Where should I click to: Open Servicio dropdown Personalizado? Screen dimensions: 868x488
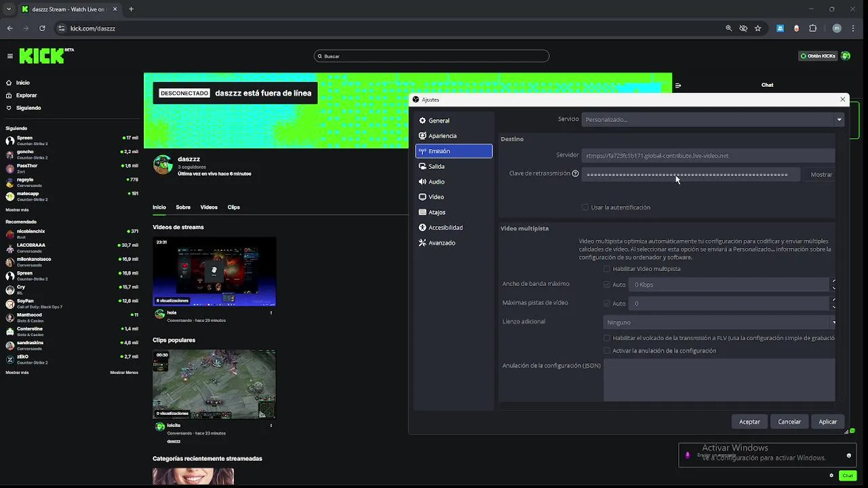(x=713, y=119)
